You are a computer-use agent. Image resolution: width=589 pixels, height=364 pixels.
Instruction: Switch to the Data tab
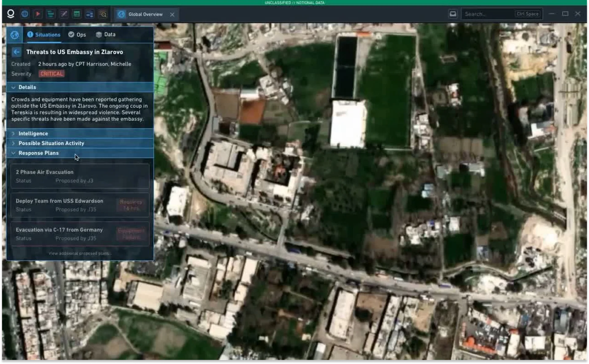pyautogui.click(x=106, y=35)
